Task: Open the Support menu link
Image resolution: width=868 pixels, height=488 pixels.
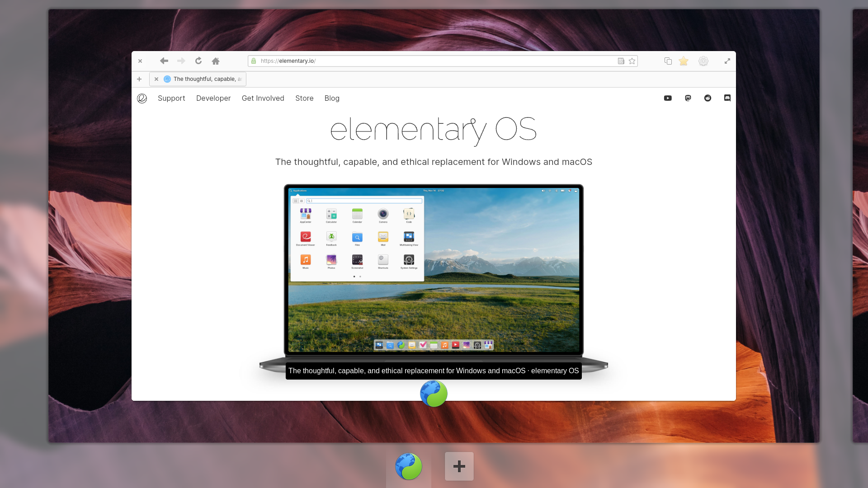Action: point(171,98)
